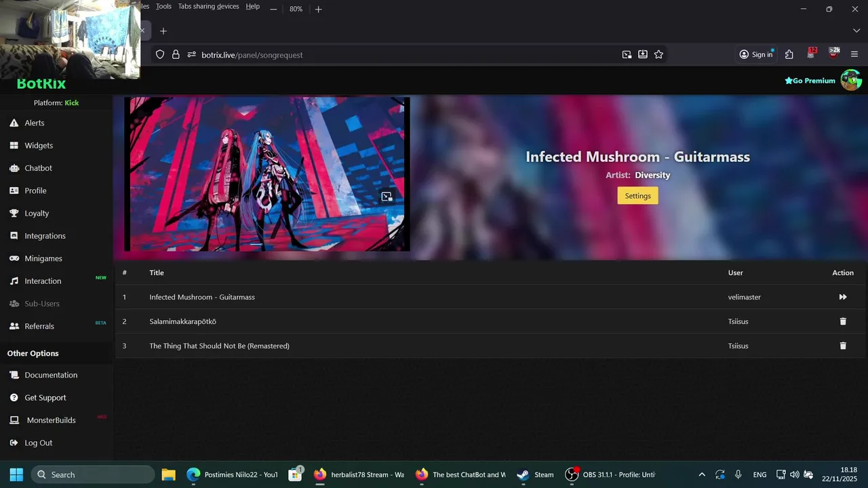Click the ENG language indicator
Image resolution: width=868 pixels, height=488 pixels.
pos(759,474)
